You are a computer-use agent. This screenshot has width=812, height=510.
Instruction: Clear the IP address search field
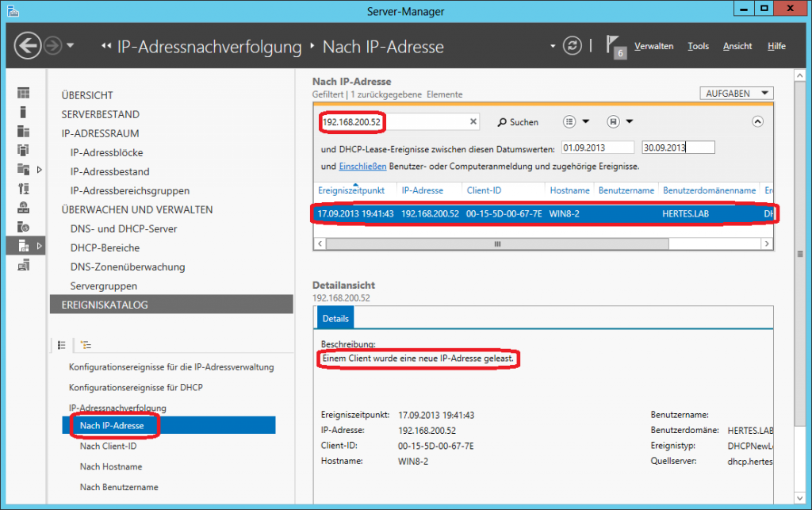473,122
